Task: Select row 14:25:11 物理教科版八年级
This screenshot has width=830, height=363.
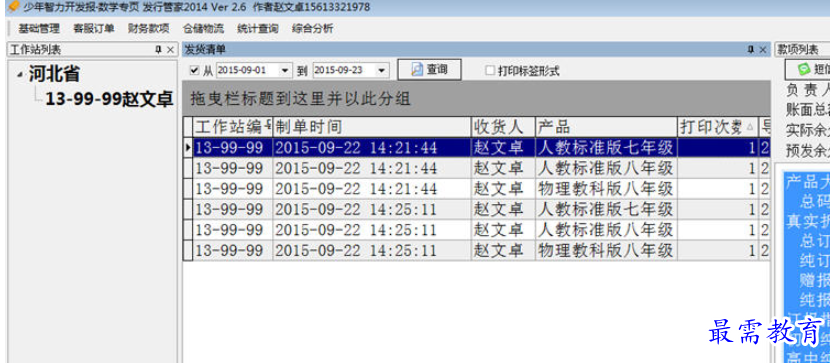Action: coord(476,250)
